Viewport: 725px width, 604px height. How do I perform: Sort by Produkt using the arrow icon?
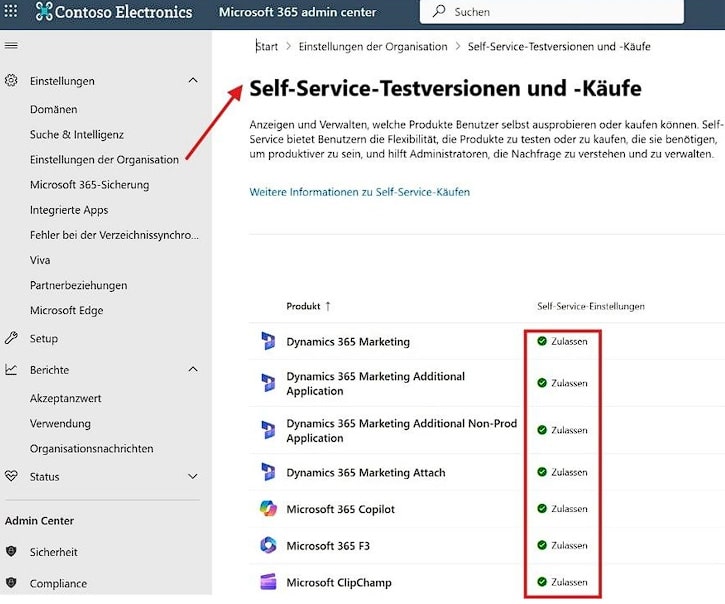pos(328,306)
